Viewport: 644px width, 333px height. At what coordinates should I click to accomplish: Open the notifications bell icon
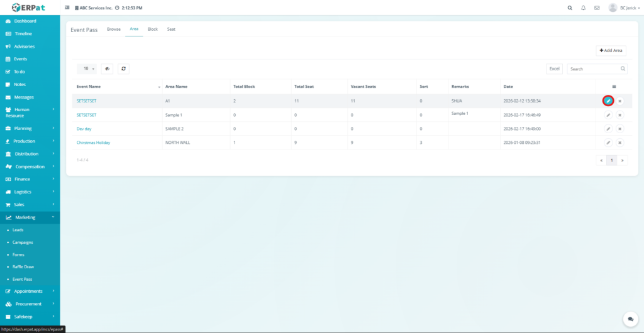pos(583,8)
